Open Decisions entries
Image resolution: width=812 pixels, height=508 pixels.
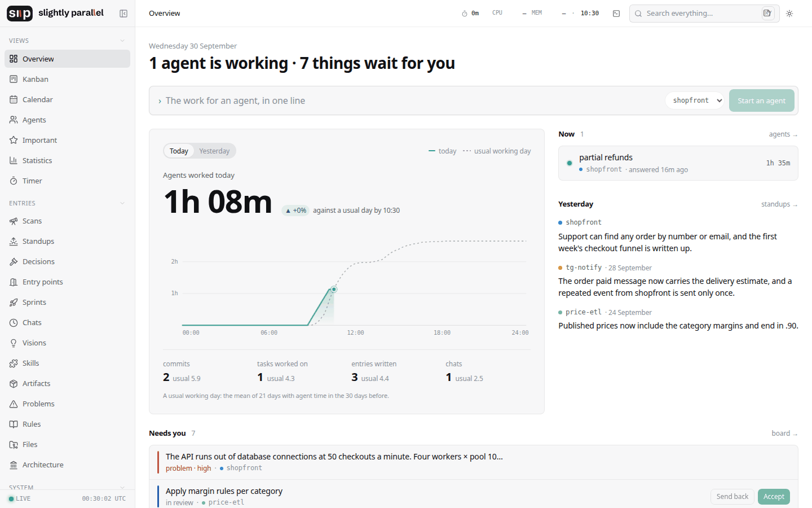tap(67, 261)
